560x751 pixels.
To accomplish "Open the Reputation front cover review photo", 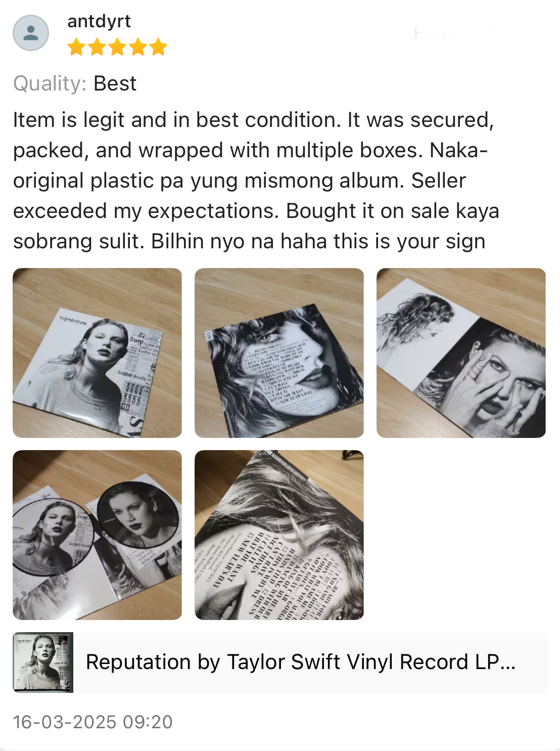I will click(x=97, y=353).
